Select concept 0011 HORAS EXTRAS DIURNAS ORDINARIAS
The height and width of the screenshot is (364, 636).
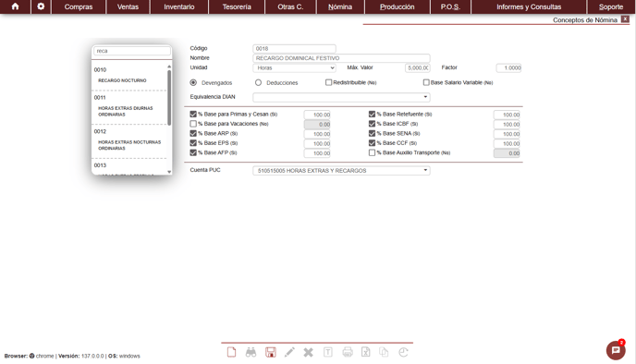pyautogui.click(x=129, y=106)
